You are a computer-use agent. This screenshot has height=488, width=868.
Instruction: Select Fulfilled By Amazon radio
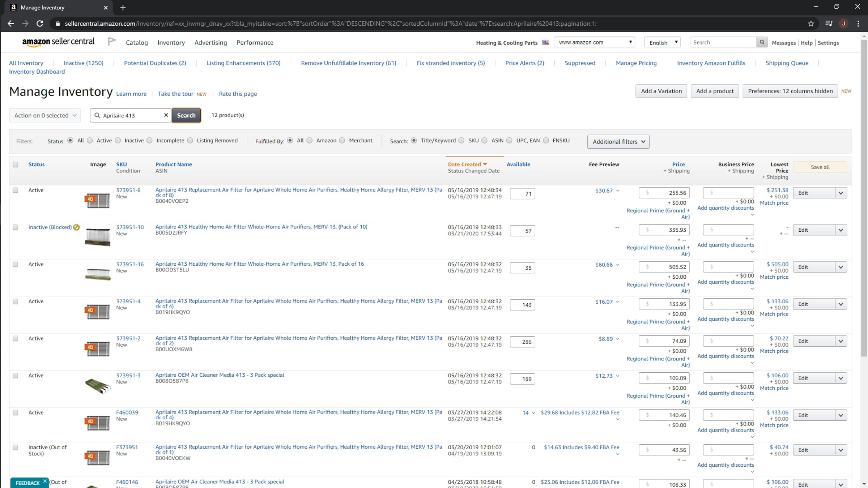pos(309,140)
